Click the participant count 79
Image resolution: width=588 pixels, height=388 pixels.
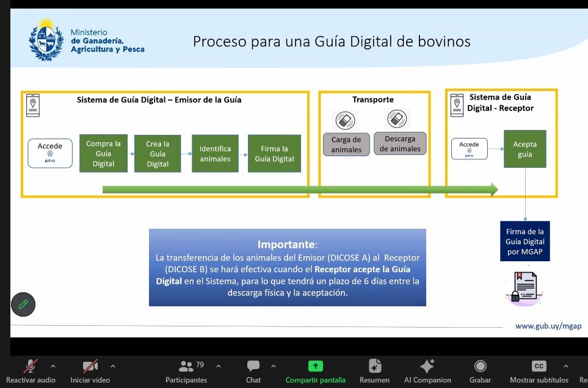coord(200,364)
